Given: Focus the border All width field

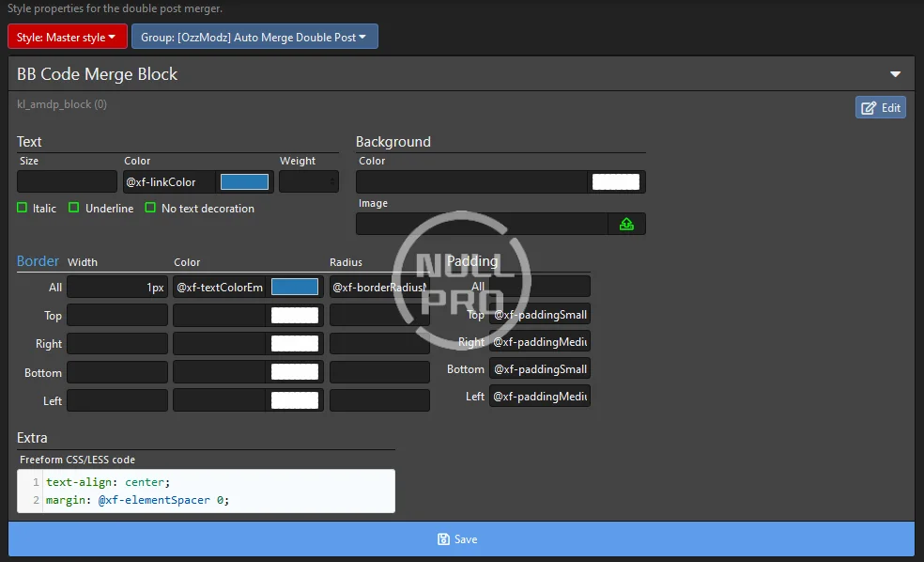Looking at the screenshot, I should [116, 288].
